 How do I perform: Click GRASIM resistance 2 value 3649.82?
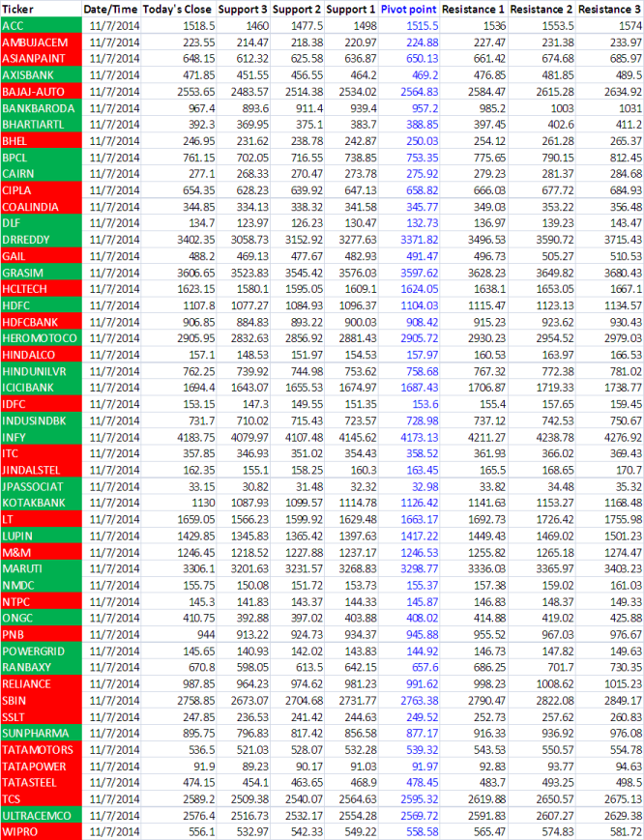[554, 273]
